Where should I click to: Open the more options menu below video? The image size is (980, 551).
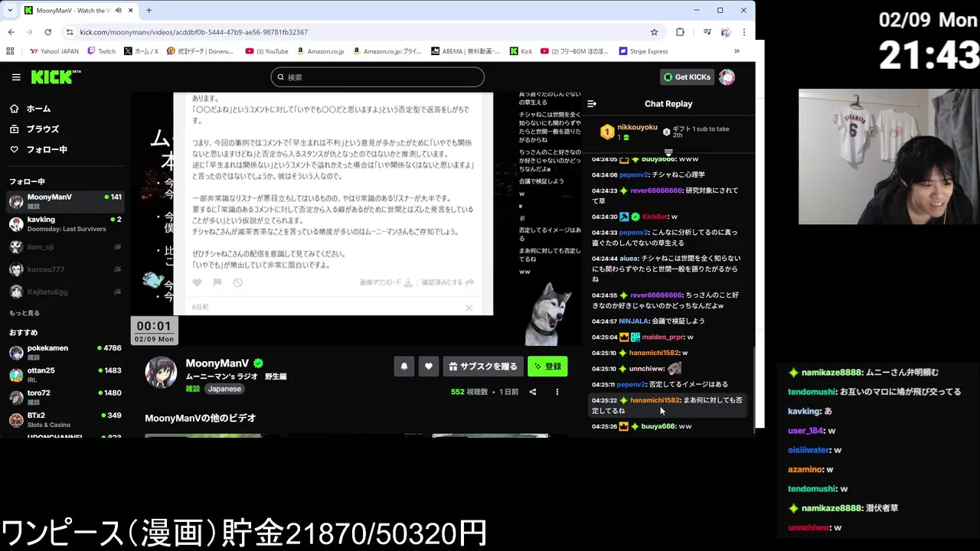tap(557, 392)
